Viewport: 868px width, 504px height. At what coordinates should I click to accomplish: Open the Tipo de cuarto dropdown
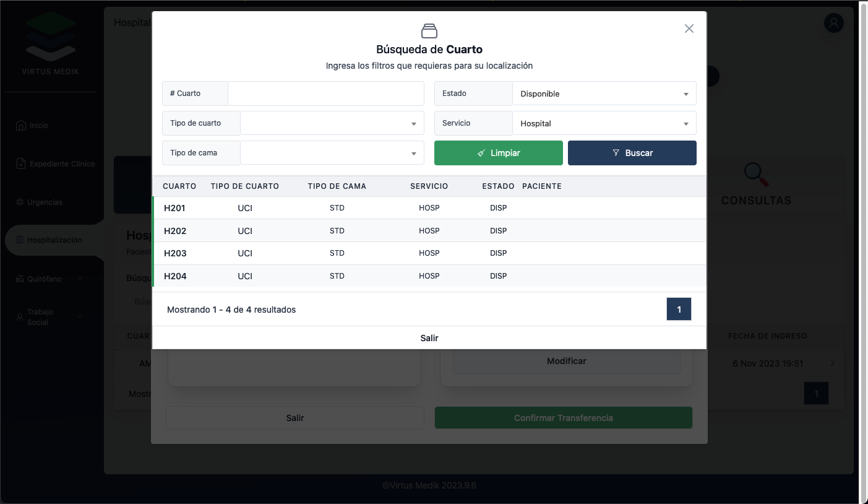coord(332,123)
